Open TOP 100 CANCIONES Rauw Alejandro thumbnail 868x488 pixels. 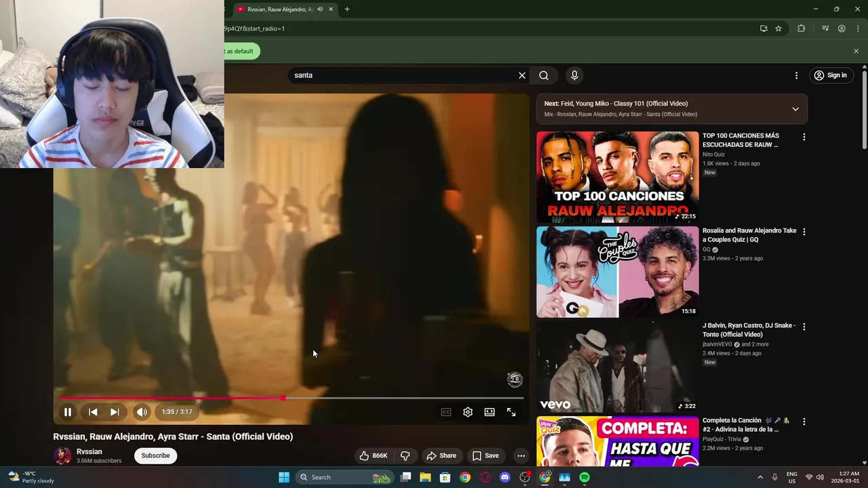tap(617, 177)
